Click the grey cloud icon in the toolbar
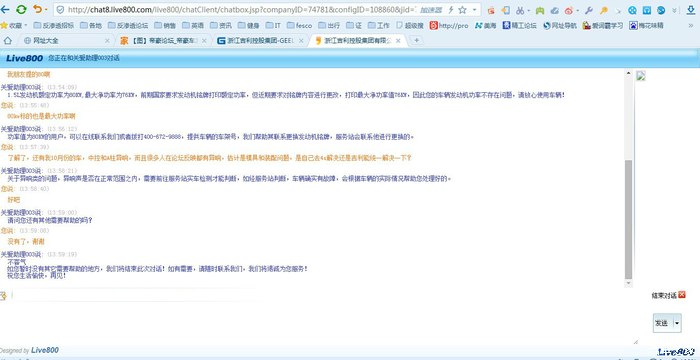The height and width of the screenshot is (360, 700). coord(554,10)
